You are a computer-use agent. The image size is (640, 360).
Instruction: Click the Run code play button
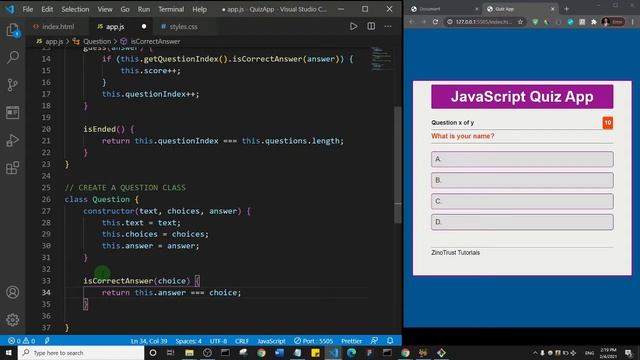coord(353,27)
